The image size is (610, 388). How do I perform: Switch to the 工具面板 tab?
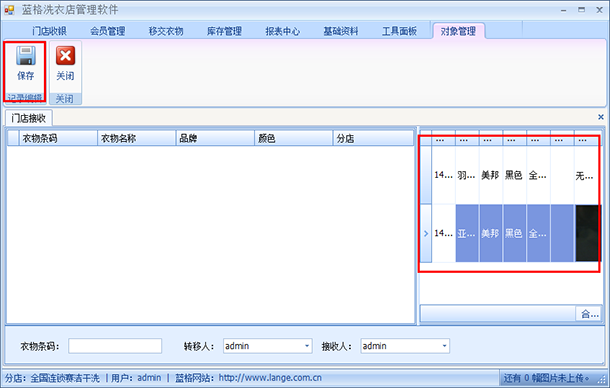(400, 31)
